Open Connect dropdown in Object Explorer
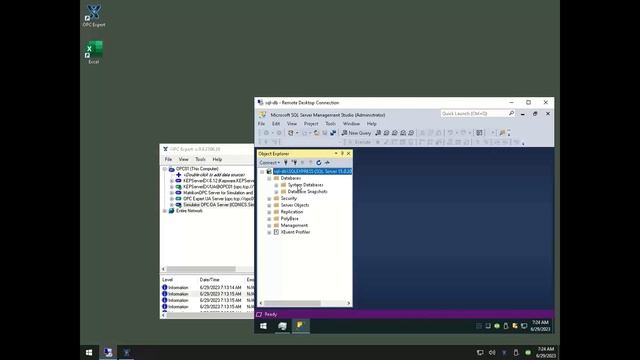This screenshot has height=360, width=640. (269, 162)
